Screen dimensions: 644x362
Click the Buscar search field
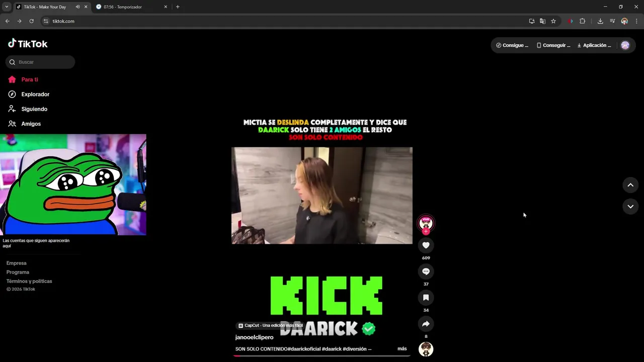coord(40,62)
